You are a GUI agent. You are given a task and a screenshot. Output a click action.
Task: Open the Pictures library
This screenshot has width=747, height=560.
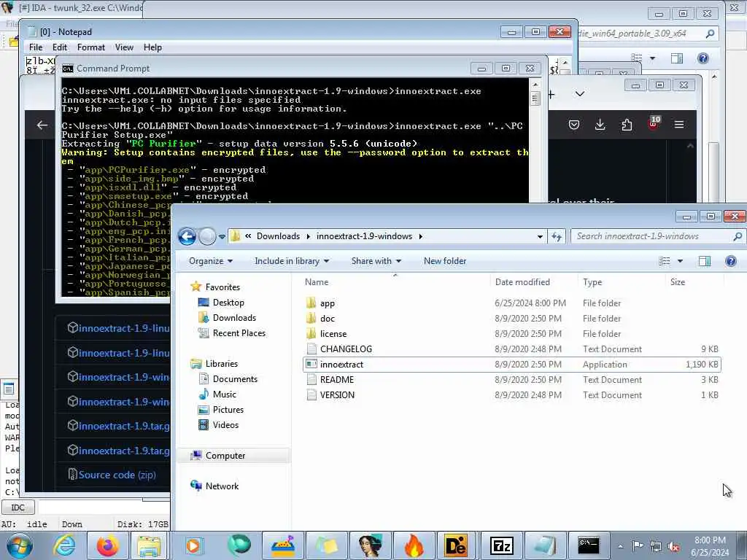pyautogui.click(x=228, y=410)
